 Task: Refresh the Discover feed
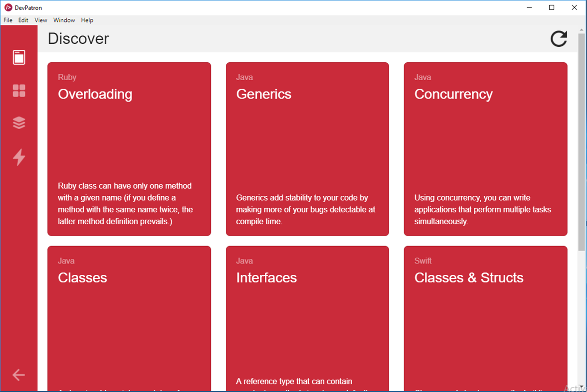click(559, 38)
